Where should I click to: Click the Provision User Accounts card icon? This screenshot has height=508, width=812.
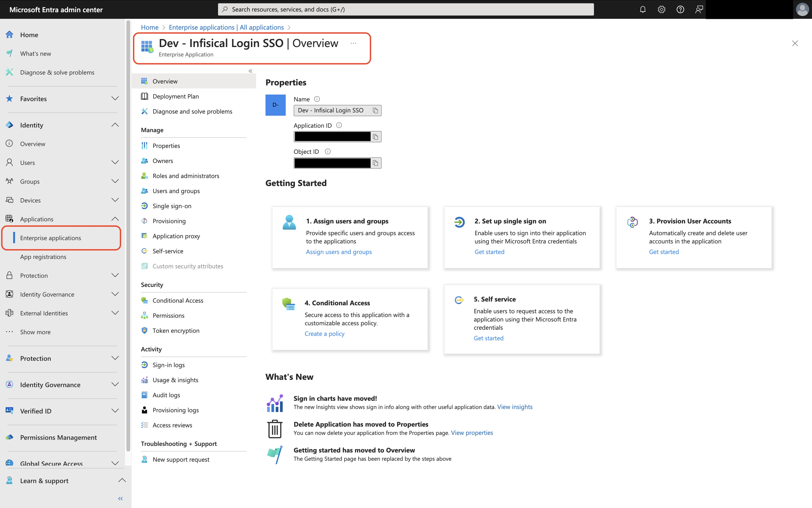point(632,222)
